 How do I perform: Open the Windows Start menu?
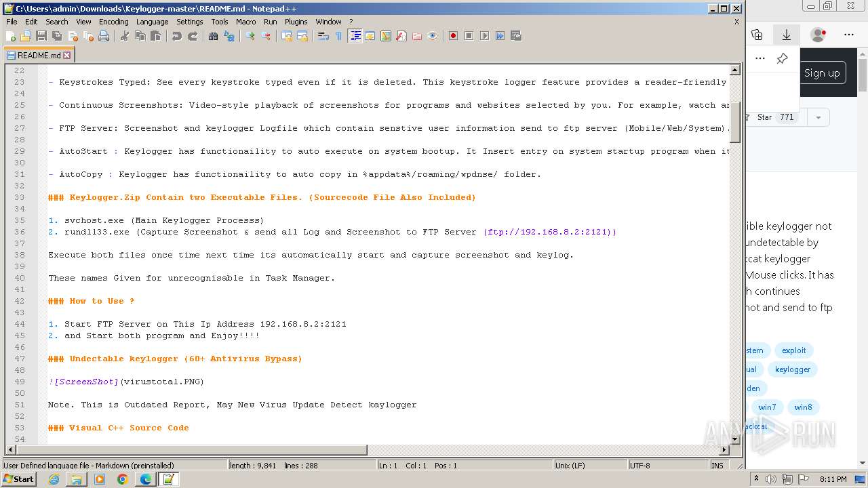(18, 479)
